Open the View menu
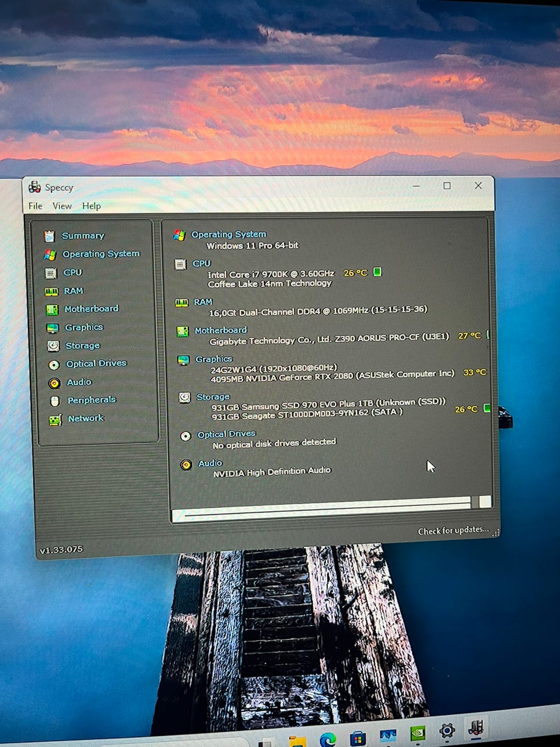Image resolution: width=560 pixels, height=747 pixels. coord(62,206)
